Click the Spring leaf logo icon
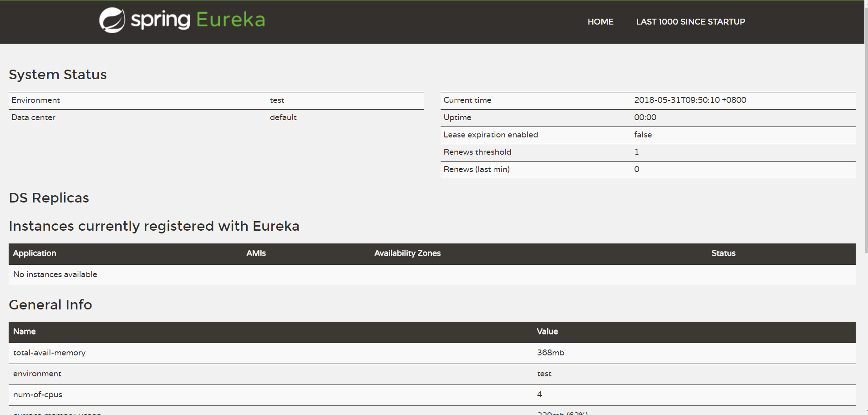Image resolution: width=868 pixels, height=415 pixels. click(112, 20)
